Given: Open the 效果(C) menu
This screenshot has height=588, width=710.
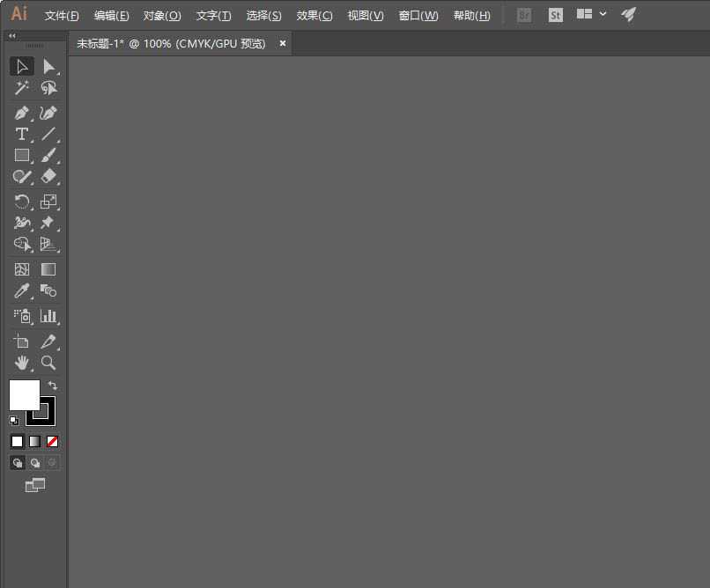Looking at the screenshot, I should [x=314, y=16].
